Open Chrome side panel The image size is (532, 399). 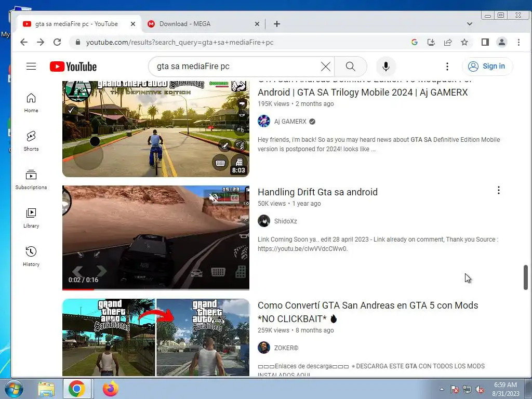pos(485,42)
